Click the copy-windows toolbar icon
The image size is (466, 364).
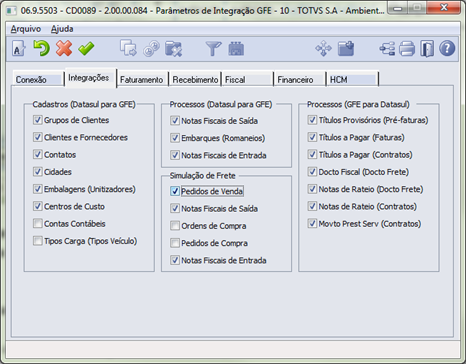[x=128, y=49]
